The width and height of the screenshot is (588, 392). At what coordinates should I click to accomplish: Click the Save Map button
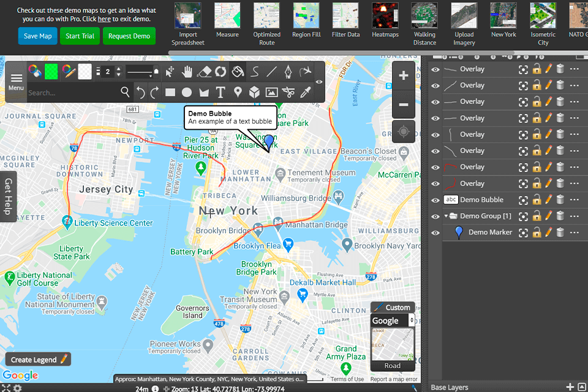click(37, 36)
